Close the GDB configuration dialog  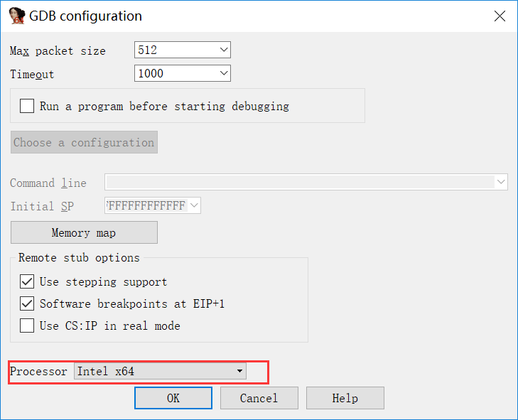499,16
